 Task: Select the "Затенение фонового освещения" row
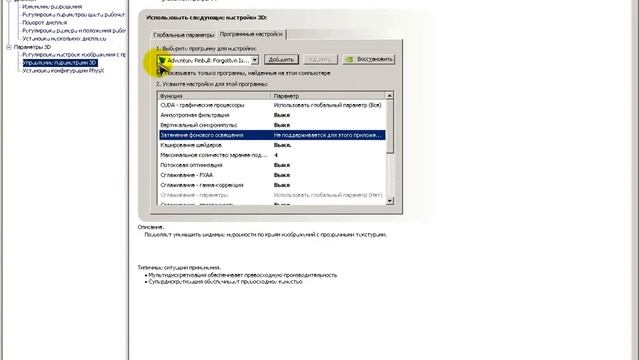pos(272,135)
